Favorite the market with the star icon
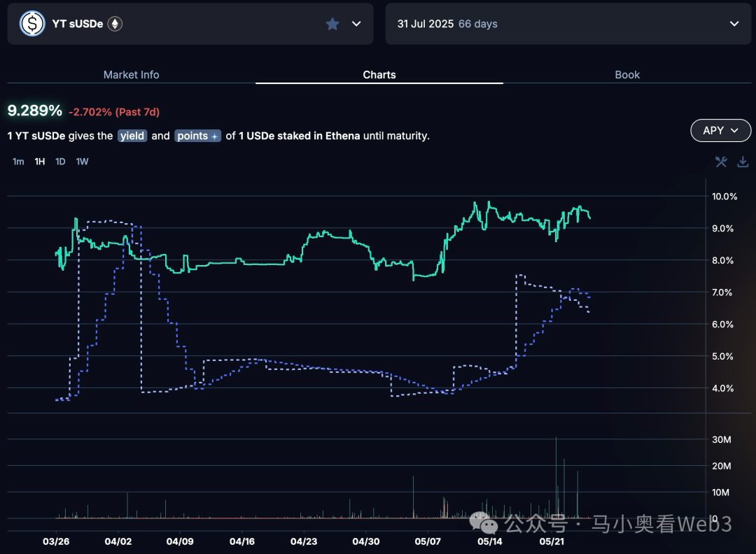Image resolution: width=756 pixels, height=554 pixels. (332, 24)
